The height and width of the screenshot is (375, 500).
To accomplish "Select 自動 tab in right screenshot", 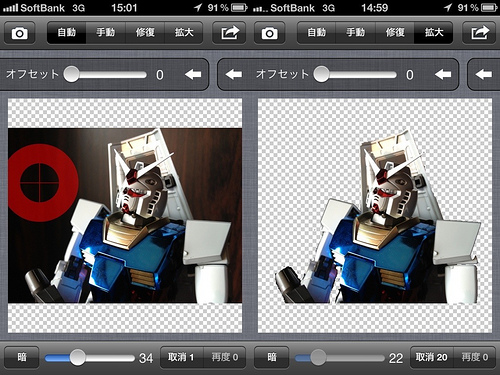I will 317,33.
